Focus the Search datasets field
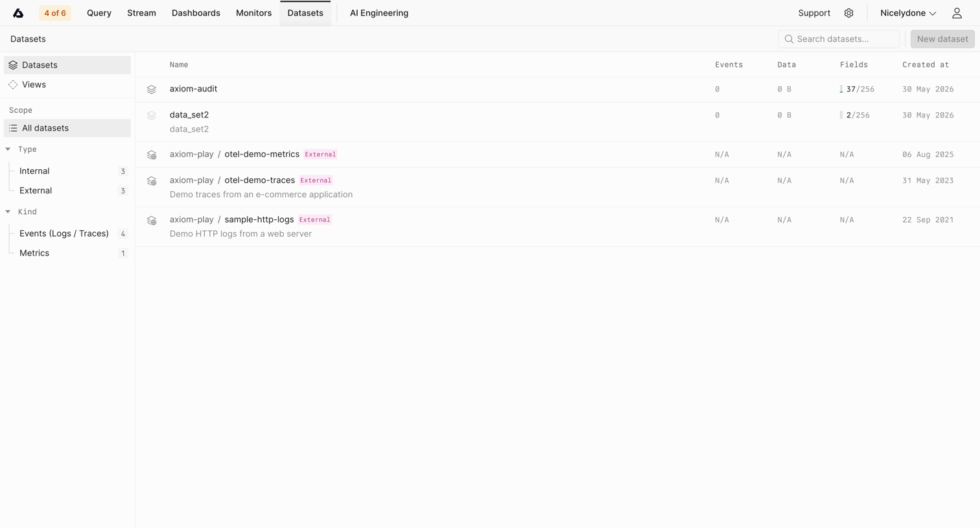Image resolution: width=980 pixels, height=528 pixels. click(839, 39)
